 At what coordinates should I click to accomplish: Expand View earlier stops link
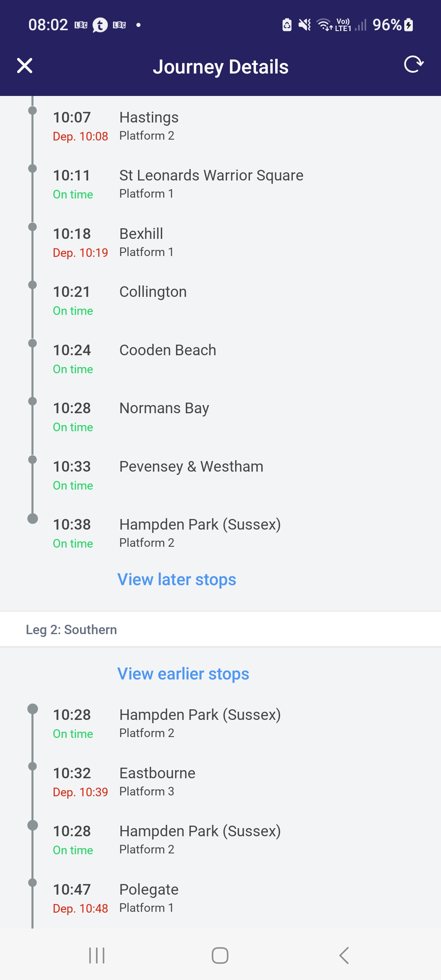[183, 674]
